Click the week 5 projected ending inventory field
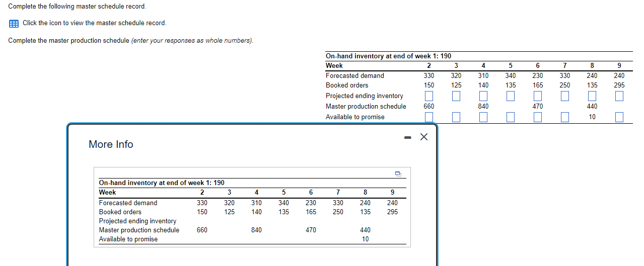This screenshot has height=266, width=644. coord(511,96)
